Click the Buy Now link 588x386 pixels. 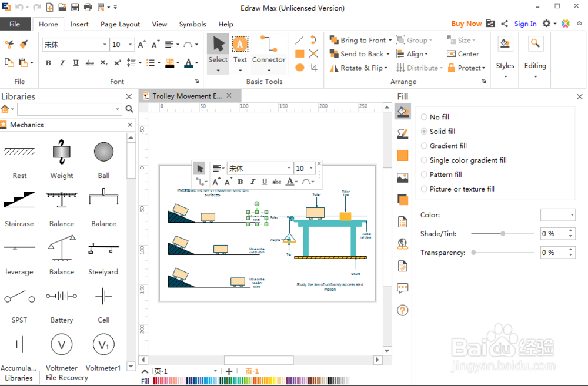[466, 24]
